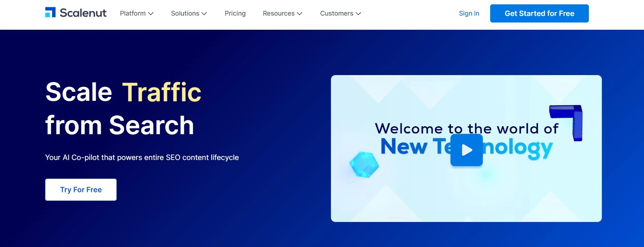Image resolution: width=644 pixels, height=247 pixels.
Task: Click the Sign in link
Action: click(x=469, y=13)
